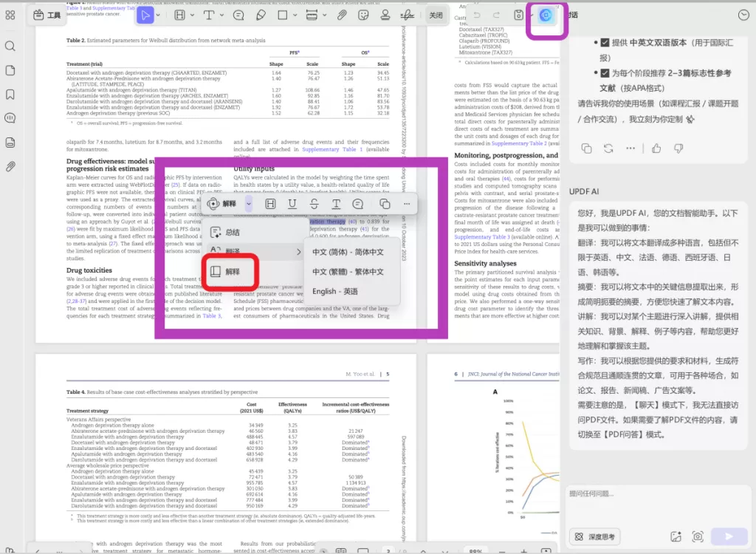756x554 pixels.
Task: Click the 关闭 button in toolbar
Action: [436, 15]
